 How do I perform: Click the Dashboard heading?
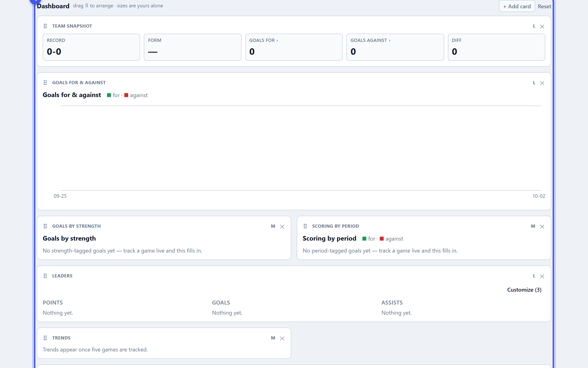point(53,6)
